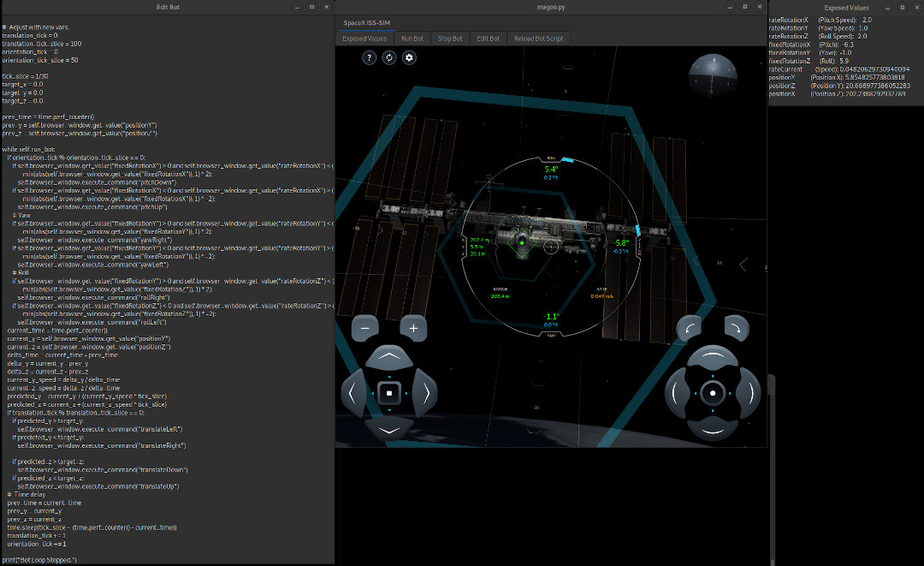
Task: Click the translate right arrow pad
Action: tap(425, 393)
